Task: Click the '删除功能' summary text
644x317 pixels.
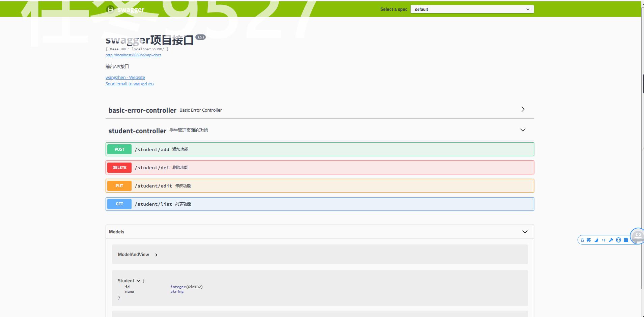Action: click(x=180, y=168)
